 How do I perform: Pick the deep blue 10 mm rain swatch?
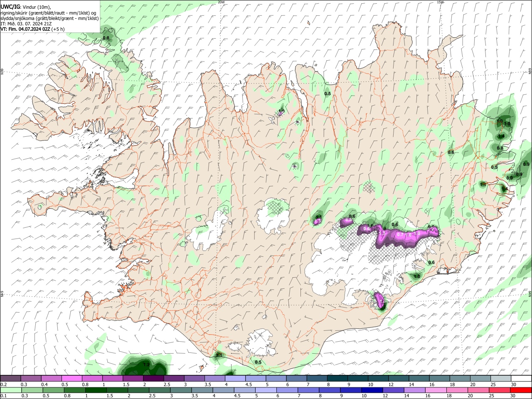tap(372, 390)
